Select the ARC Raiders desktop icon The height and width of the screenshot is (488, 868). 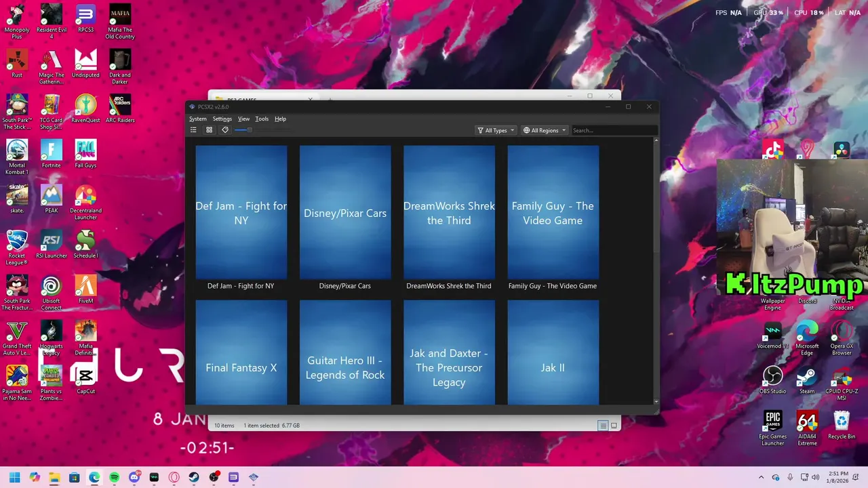tap(120, 108)
